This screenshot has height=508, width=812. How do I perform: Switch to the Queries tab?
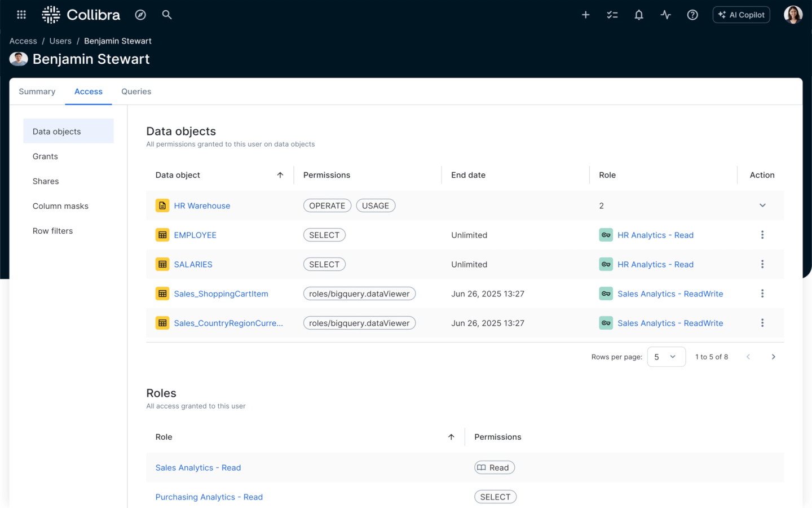click(136, 91)
